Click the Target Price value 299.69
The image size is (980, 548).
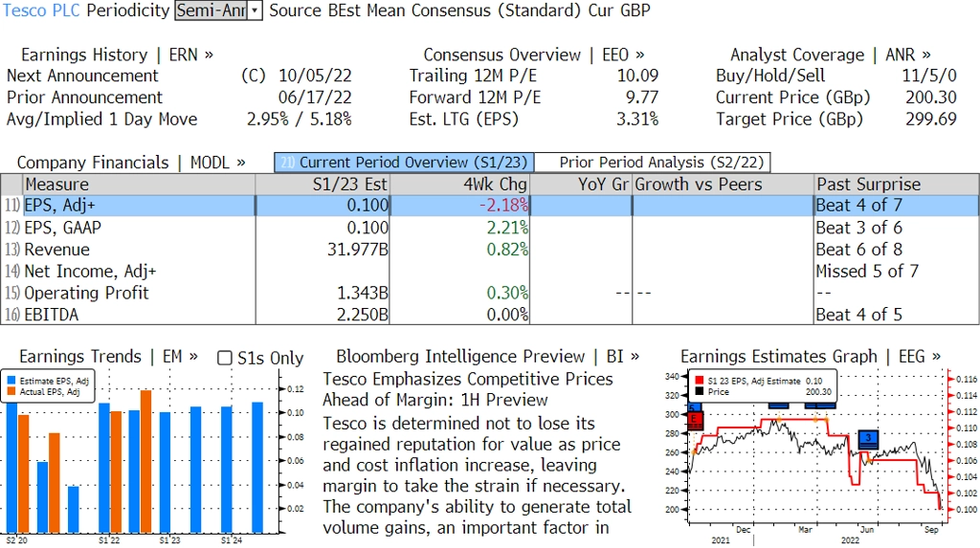pyautogui.click(x=930, y=120)
